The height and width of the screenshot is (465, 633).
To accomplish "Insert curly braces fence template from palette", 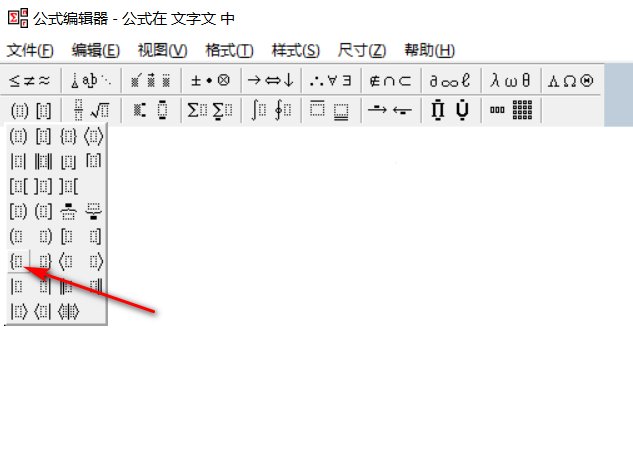I will (68, 137).
